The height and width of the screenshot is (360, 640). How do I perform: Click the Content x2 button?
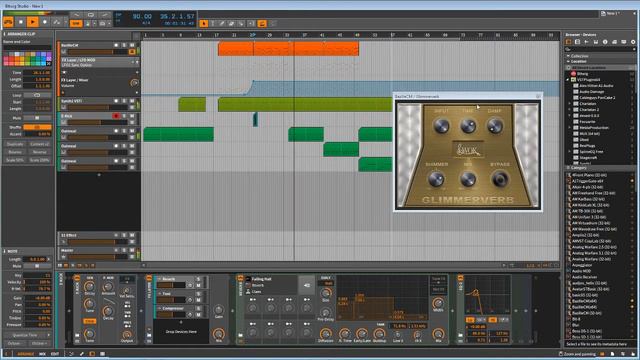point(40,144)
